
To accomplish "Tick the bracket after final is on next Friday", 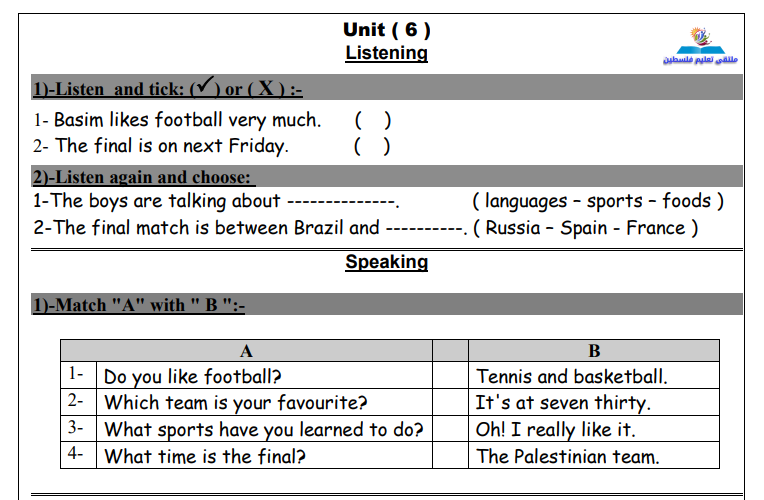I will coord(372,146).
